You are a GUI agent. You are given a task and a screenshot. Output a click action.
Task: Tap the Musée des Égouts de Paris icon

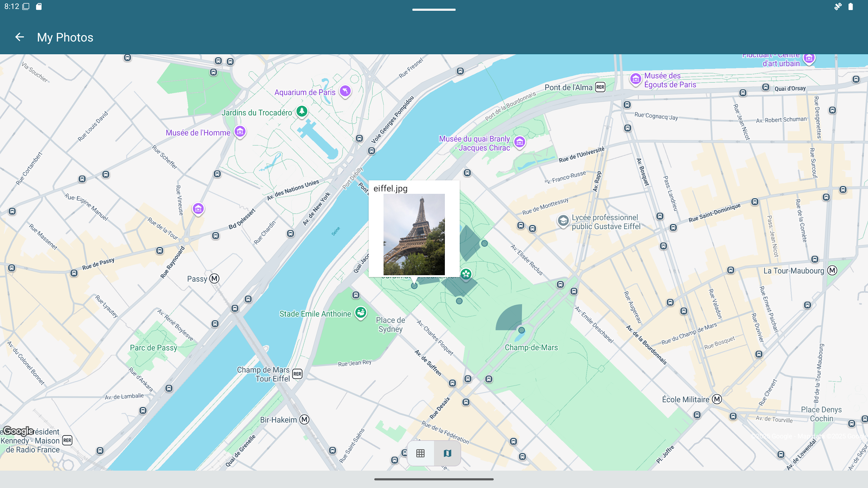[636, 79]
